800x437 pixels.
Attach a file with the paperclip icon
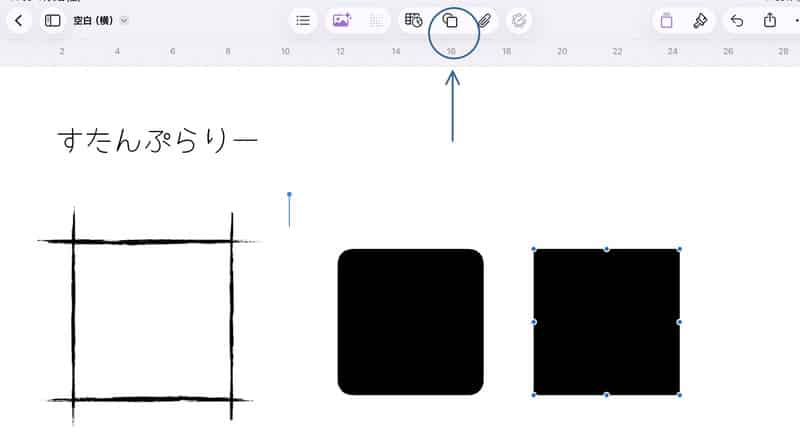pyautogui.click(x=485, y=21)
